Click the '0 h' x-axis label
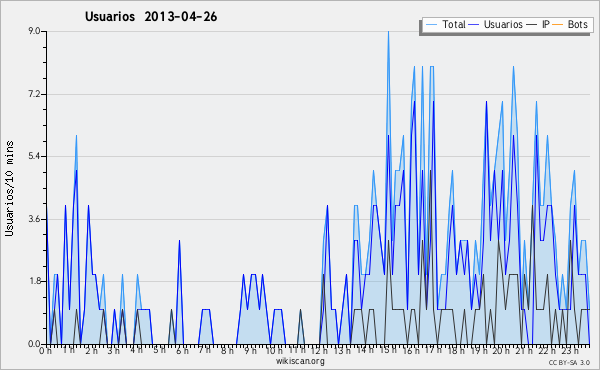This screenshot has width=600, height=370. click(x=45, y=351)
